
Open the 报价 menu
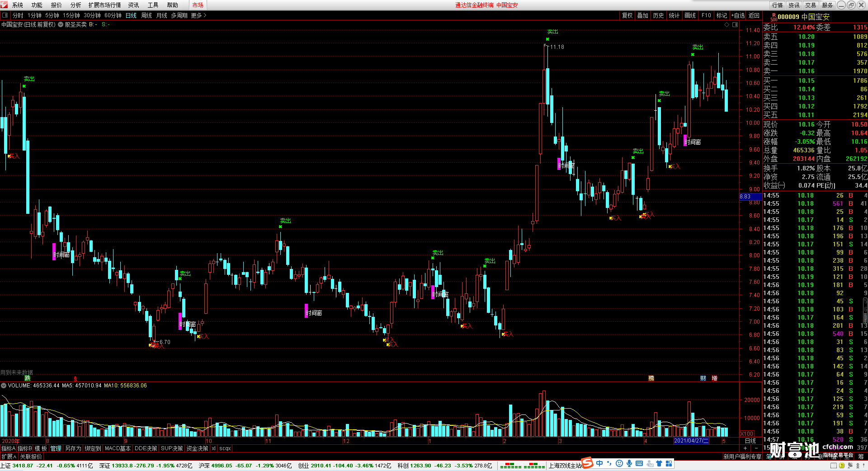coord(57,5)
